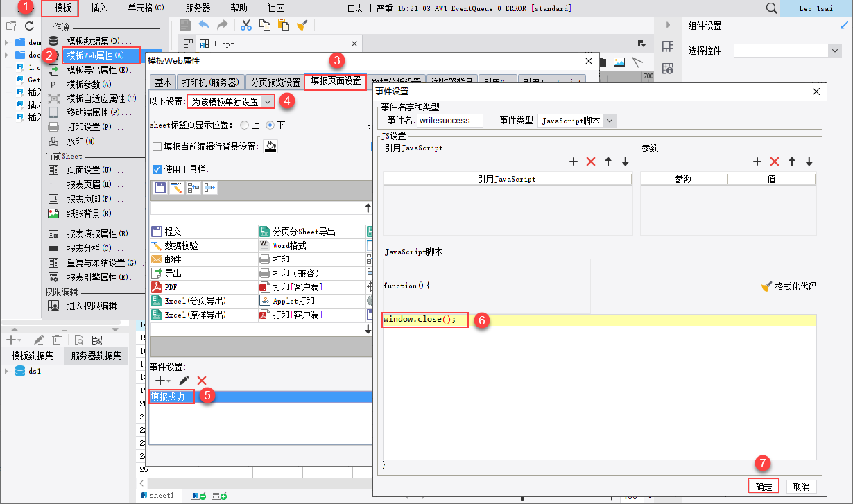Open the 帮助 menu
The width and height of the screenshot is (853, 504).
pyautogui.click(x=239, y=8)
